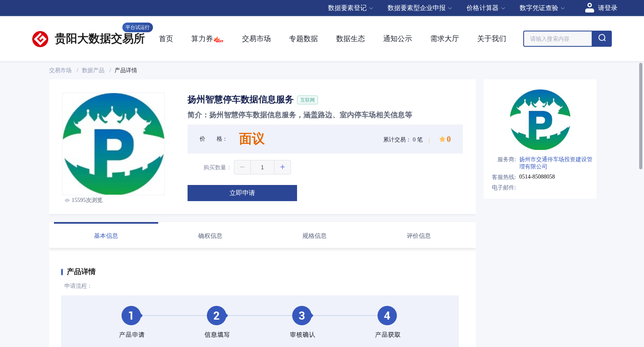This screenshot has width=644, height=347.
Task: Click the step 4 产品获取 circle
Action: tap(387, 316)
